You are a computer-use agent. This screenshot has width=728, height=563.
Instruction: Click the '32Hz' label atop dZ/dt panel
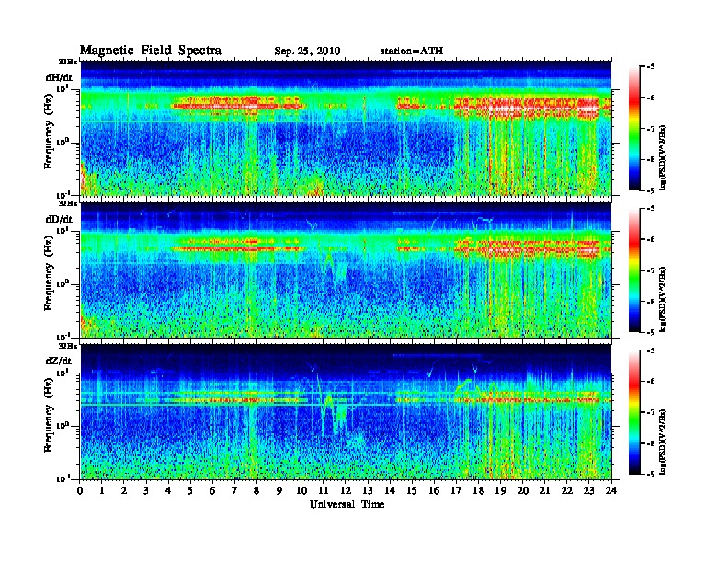click(67, 346)
